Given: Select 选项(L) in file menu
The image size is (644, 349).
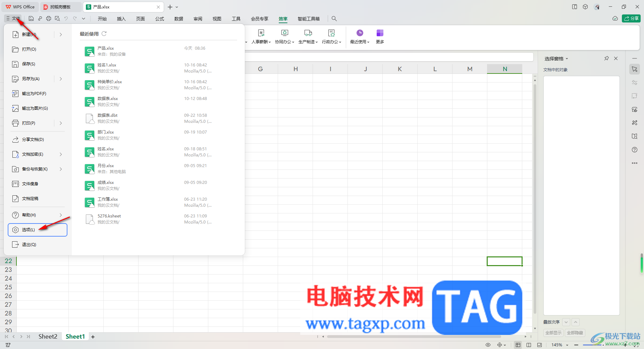Looking at the screenshot, I should (38, 230).
